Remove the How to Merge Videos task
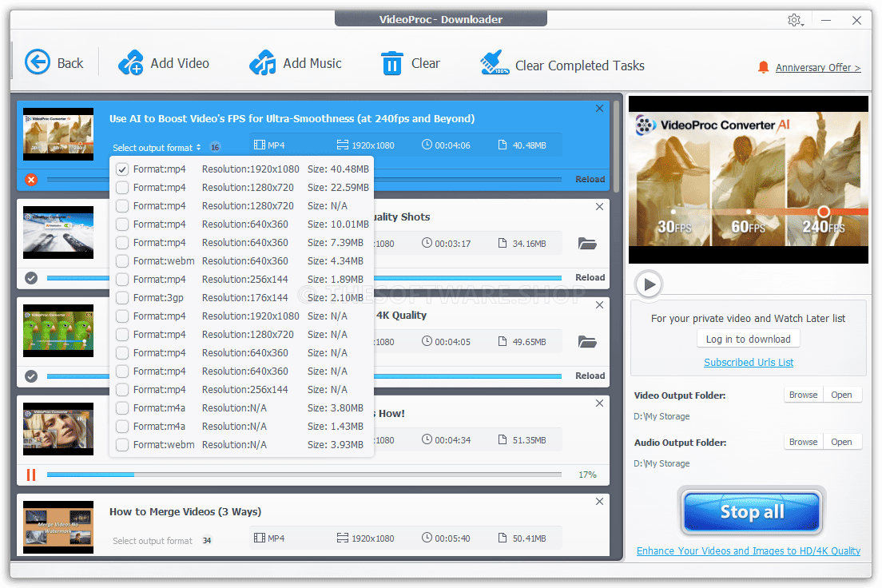This screenshot has height=588, width=882. click(600, 502)
